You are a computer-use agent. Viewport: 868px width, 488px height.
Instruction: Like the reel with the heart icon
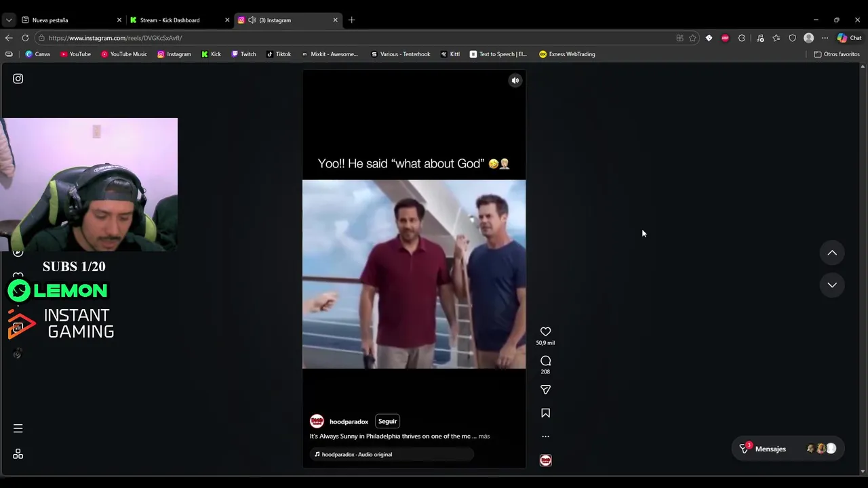545,331
